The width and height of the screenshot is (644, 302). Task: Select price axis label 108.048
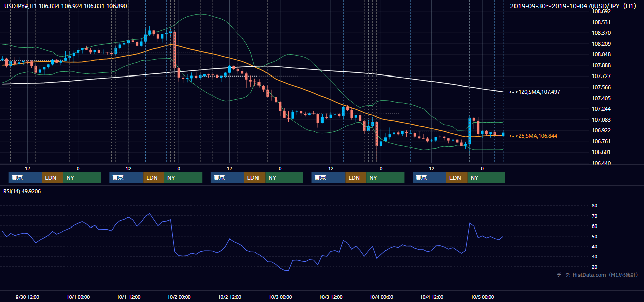point(601,54)
